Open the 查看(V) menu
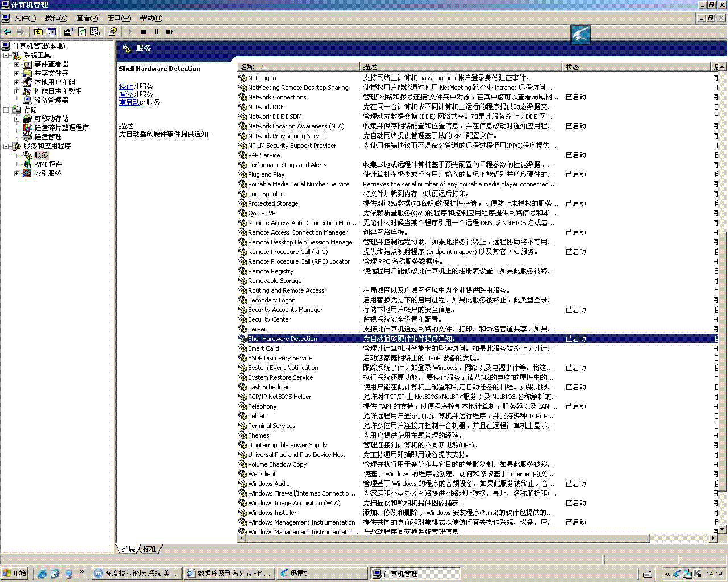Viewport: 728px width, 582px height. [x=87, y=18]
